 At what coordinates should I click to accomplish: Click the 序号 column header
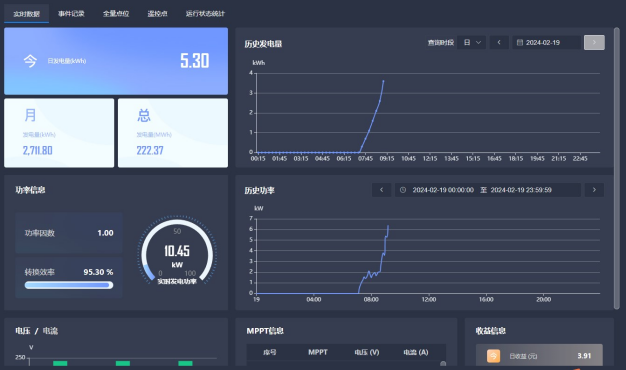269,352
